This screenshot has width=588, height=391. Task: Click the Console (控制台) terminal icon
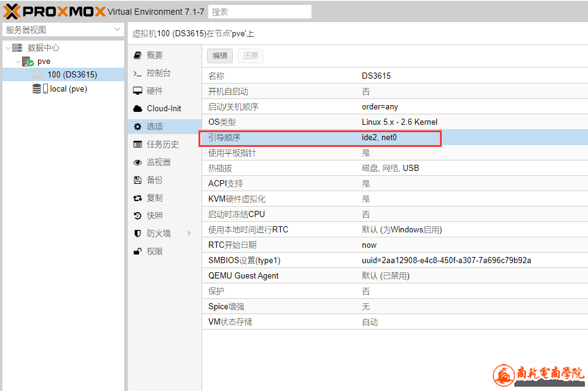pyautogui.click(x=138, y=73)
